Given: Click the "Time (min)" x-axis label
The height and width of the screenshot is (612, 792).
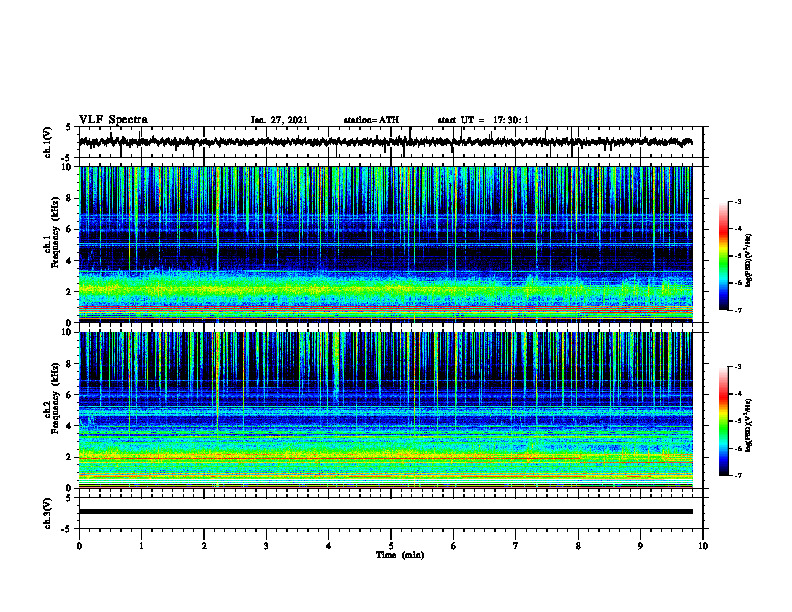Looking at the screenshot, I should pyautogui.click(x=400, y=555).
